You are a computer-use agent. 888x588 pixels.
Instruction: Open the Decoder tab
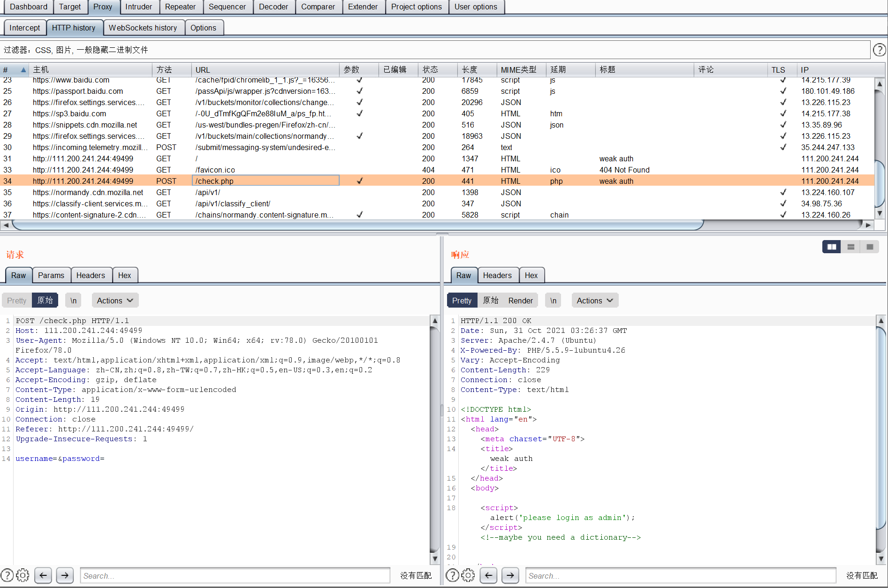273,7
